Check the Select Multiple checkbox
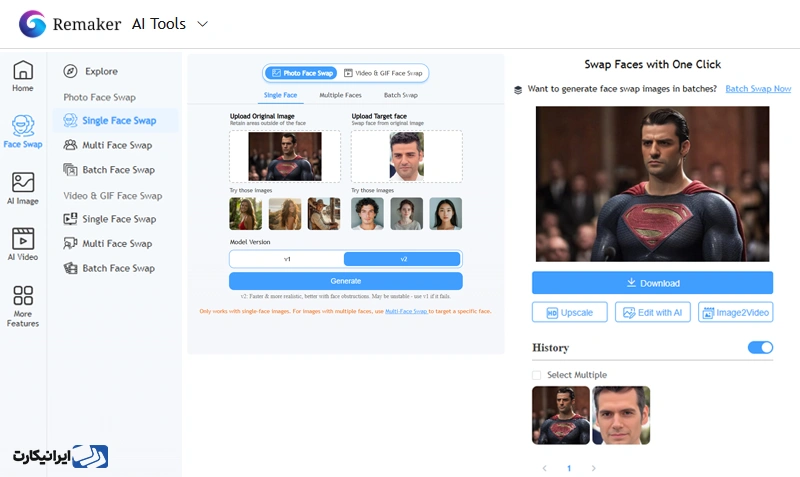 pyautogui.click(x=536, y=375)
